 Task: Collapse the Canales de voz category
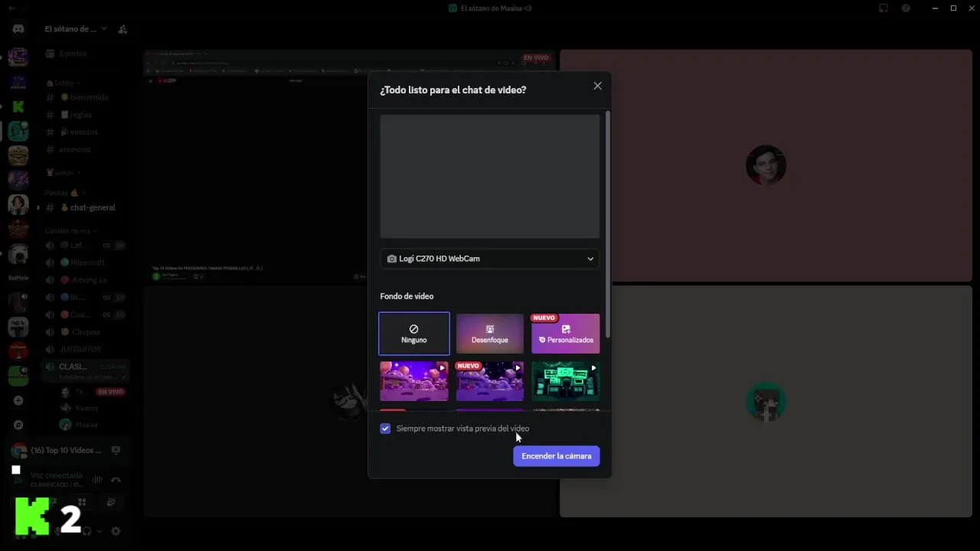(70, 230)
